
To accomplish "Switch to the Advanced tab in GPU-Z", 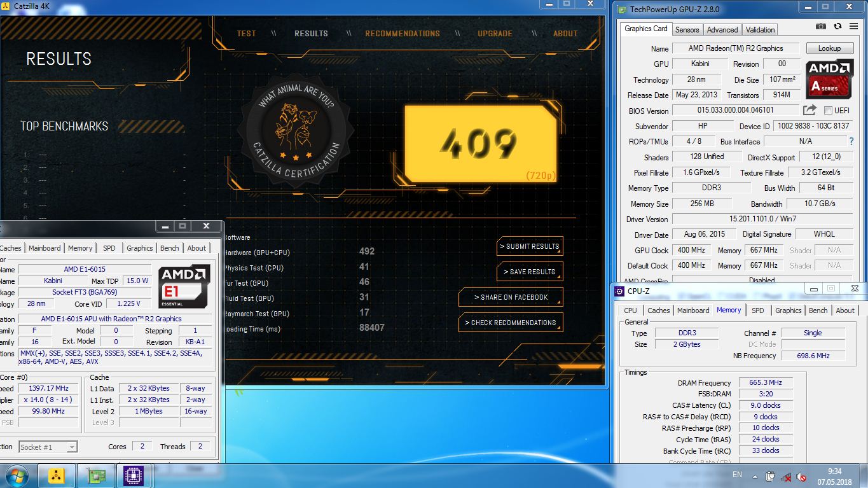I will 722,29.
